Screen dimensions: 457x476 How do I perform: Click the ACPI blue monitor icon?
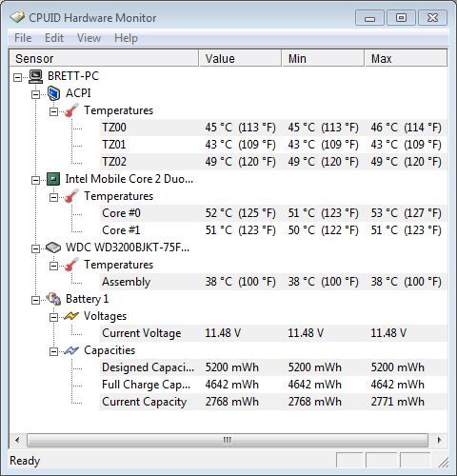click(53, 93)
